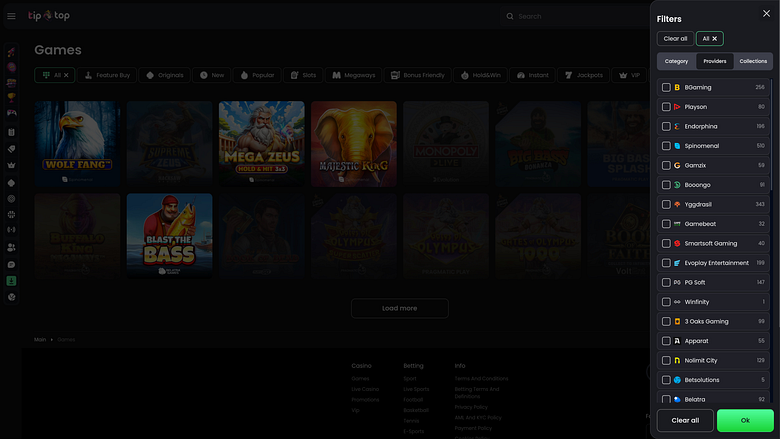Select the Hold&Win category
This screenshot has width=780, height=439.
click(x=480, y=75)
